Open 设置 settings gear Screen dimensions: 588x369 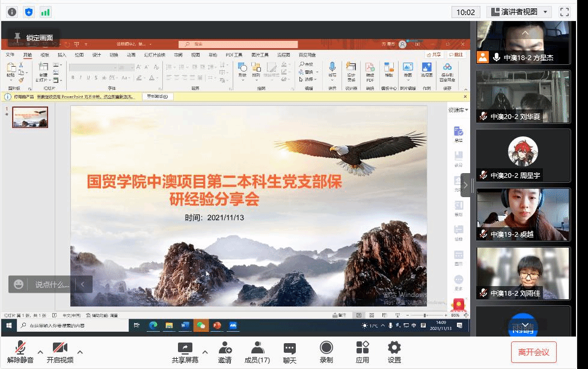394,352
